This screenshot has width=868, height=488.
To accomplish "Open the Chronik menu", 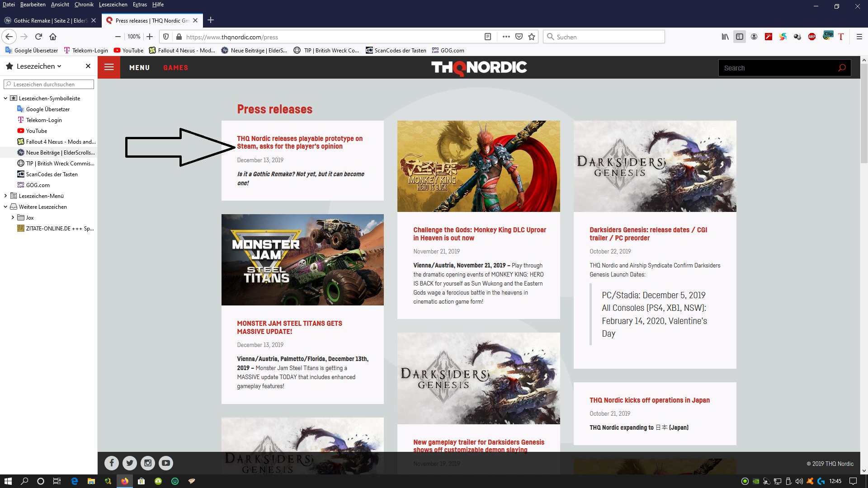I will point(84,5).
